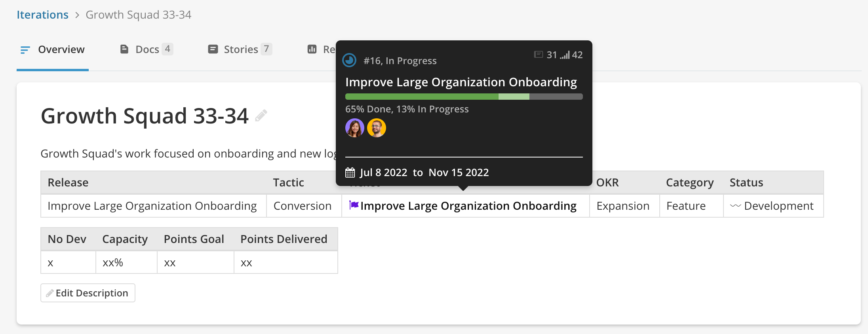Click the woman's avatar in the popup

coord(354,128)
